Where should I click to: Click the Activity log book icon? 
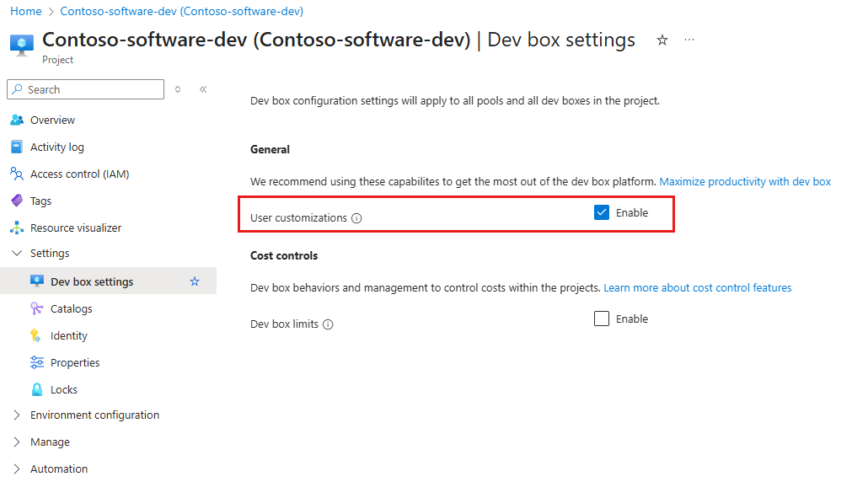pos(17,147)
